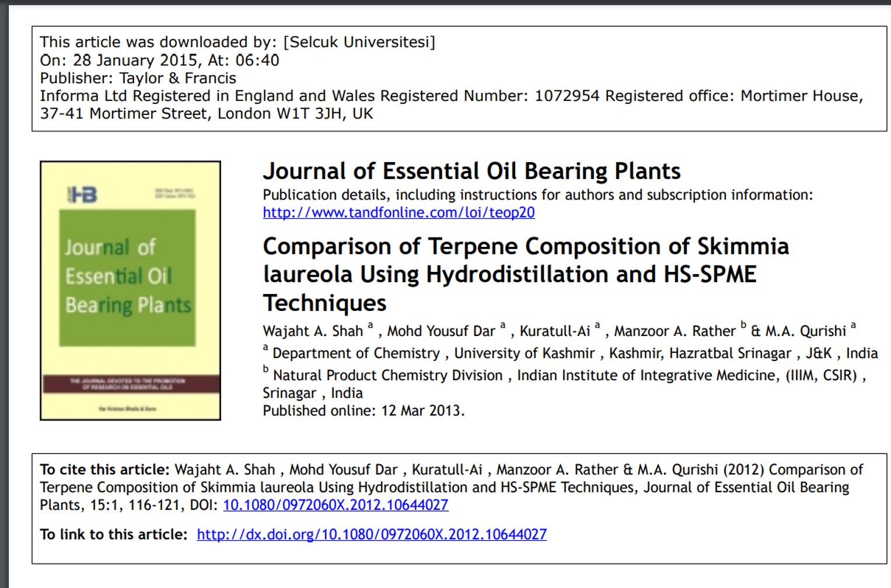The width and height of the screenshot is (891, 588).
Task: Click the journal cover thumbnail image
Action: point(130,290)
